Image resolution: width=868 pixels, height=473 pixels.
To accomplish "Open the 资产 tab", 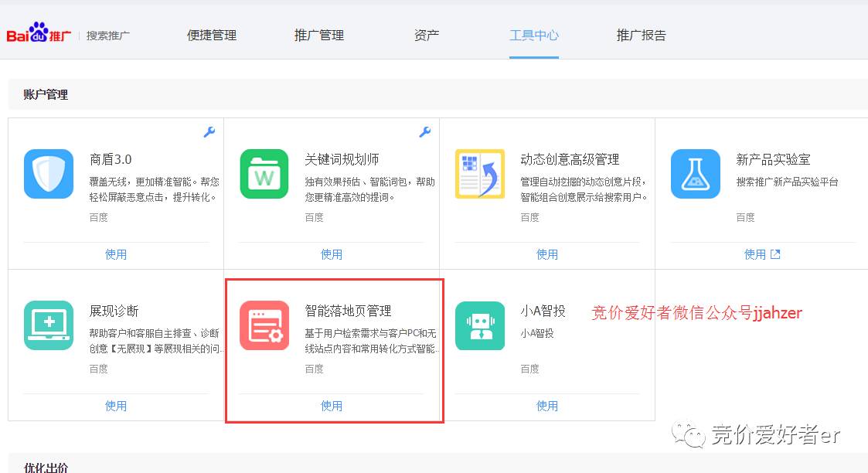I will coord(426,36).
